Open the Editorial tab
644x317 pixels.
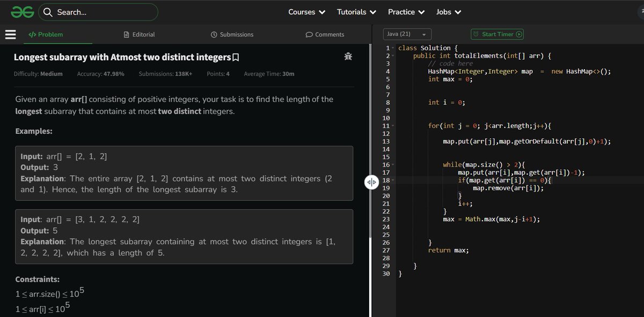[x=140, y=34]
